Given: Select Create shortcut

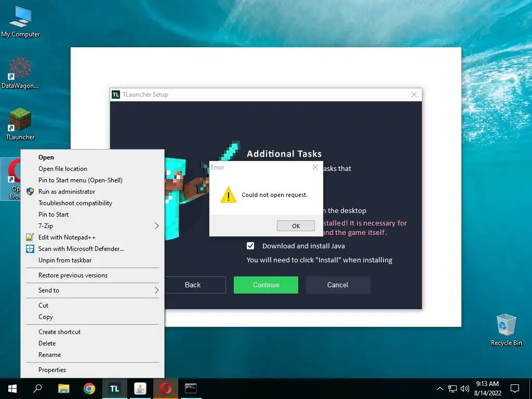Looking at the screenshot, I should tap(92, 332).
